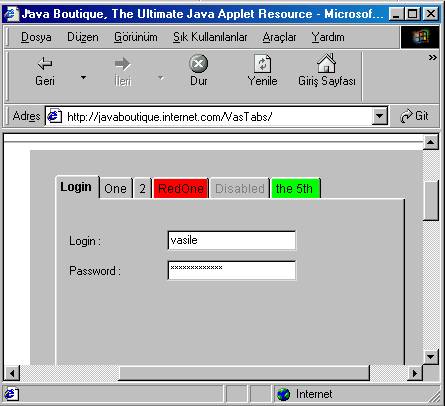Select the green the 5th tab
Screen dimensions: 445x406
(295, 189)
